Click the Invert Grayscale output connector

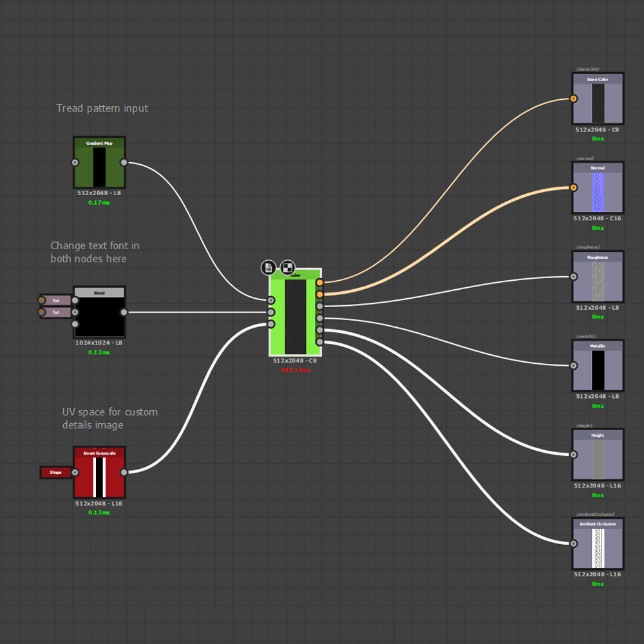tap(124, 472)
